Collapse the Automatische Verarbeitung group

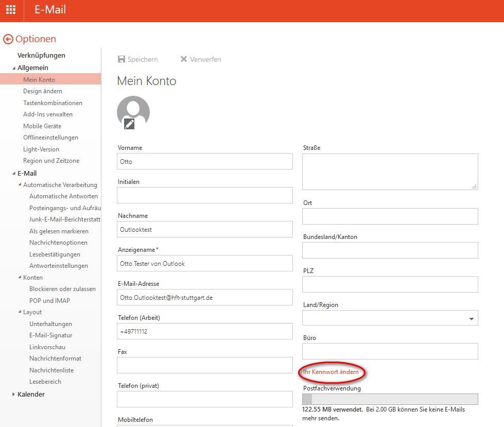[20, 185]
